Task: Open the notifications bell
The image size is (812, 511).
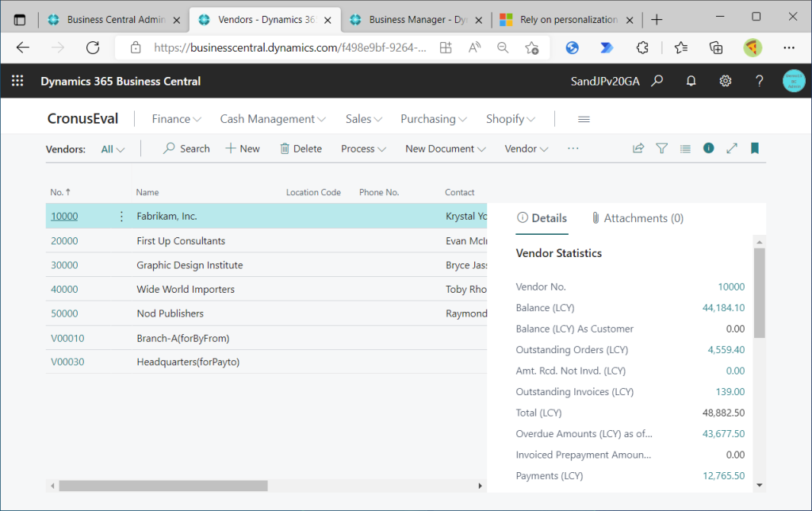Action: click(691, 81)
